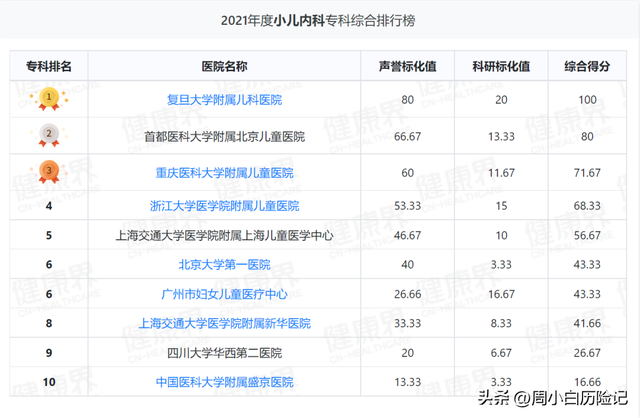Select total score 80 for 北京儿童医院

[x=587, y=136]
